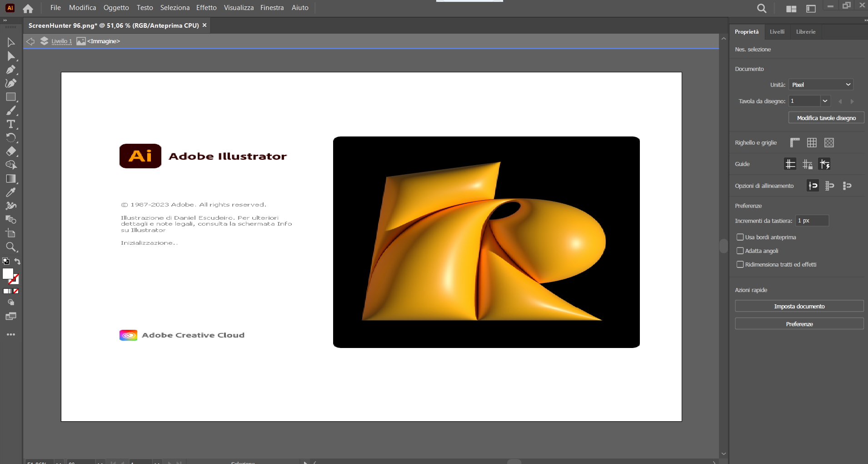Toggle lock guides icon
Viewport: 868px width, 464px height.
pyautogui.click(x=808, y=164)
